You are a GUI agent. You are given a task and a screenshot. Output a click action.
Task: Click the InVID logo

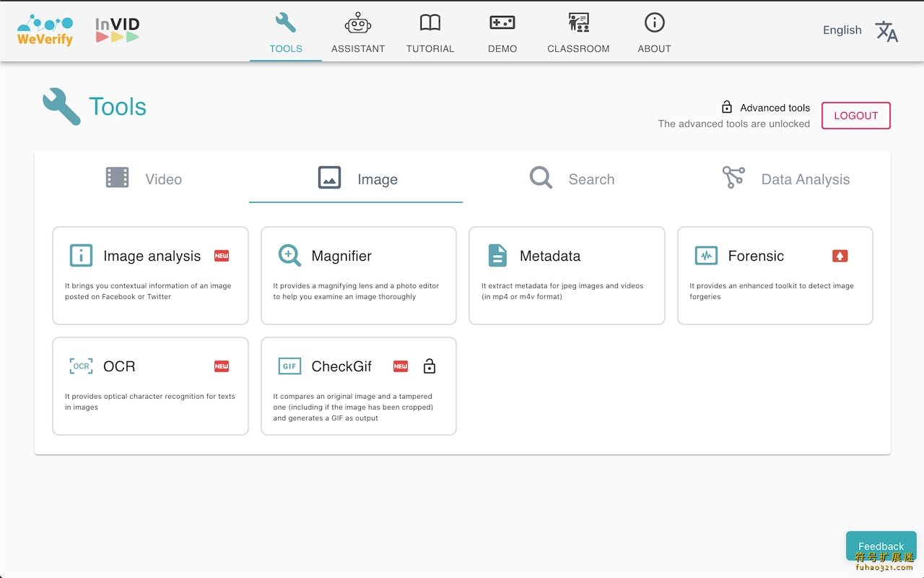[117, 30]
